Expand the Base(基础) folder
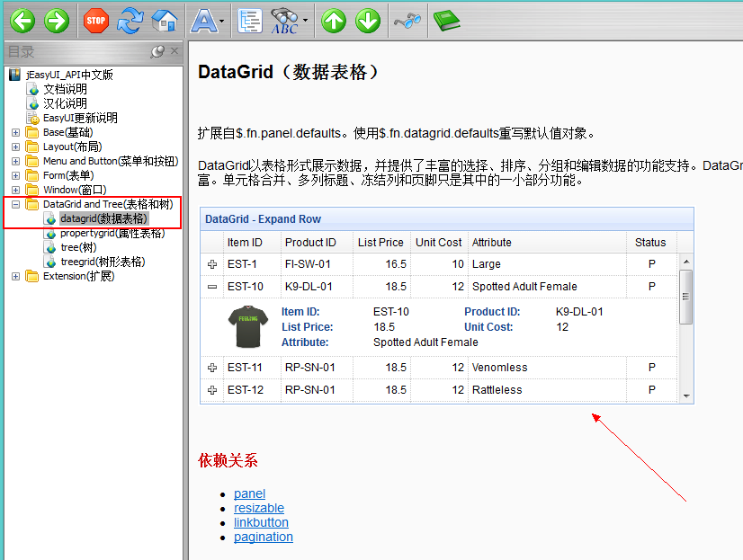Screen dimensions: 743x560 tap(15, 132)
